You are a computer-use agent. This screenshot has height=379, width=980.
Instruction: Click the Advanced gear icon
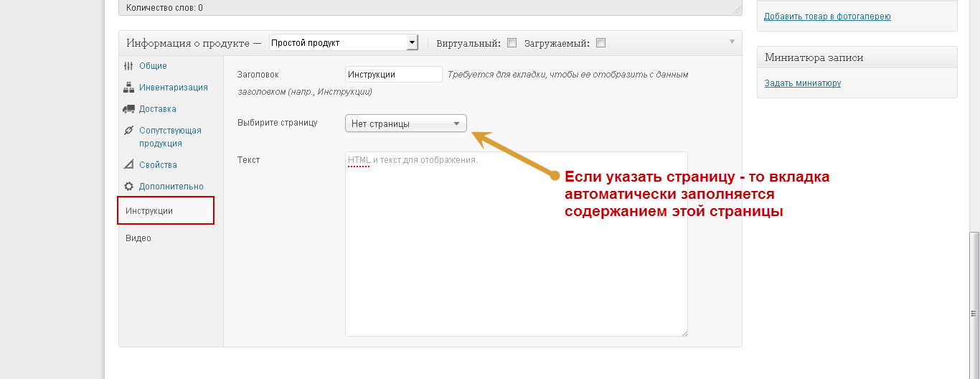point(128,187)
